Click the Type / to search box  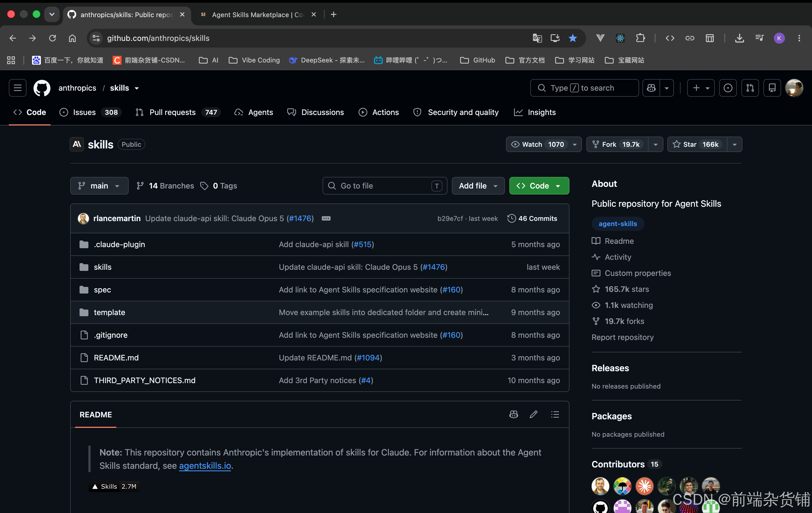coord(585,88)
